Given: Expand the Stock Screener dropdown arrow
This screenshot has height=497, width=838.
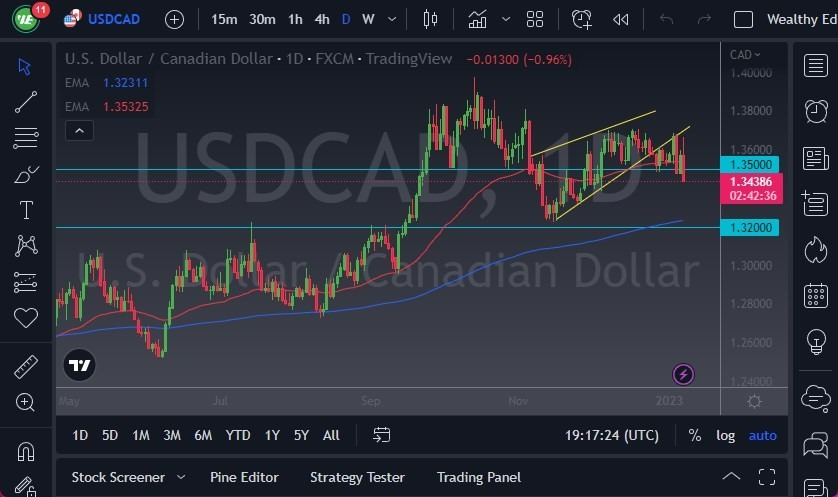Looking at the screenshot, I should (181, 477).
